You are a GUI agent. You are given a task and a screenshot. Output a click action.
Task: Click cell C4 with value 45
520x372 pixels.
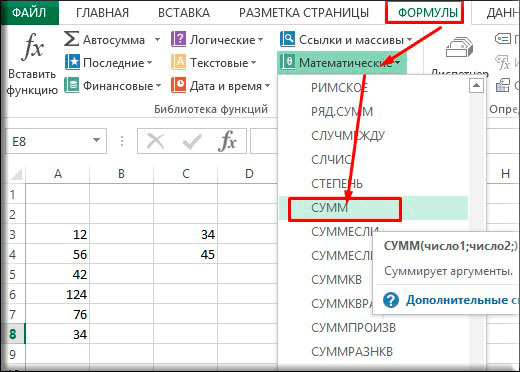click(186, 254)
